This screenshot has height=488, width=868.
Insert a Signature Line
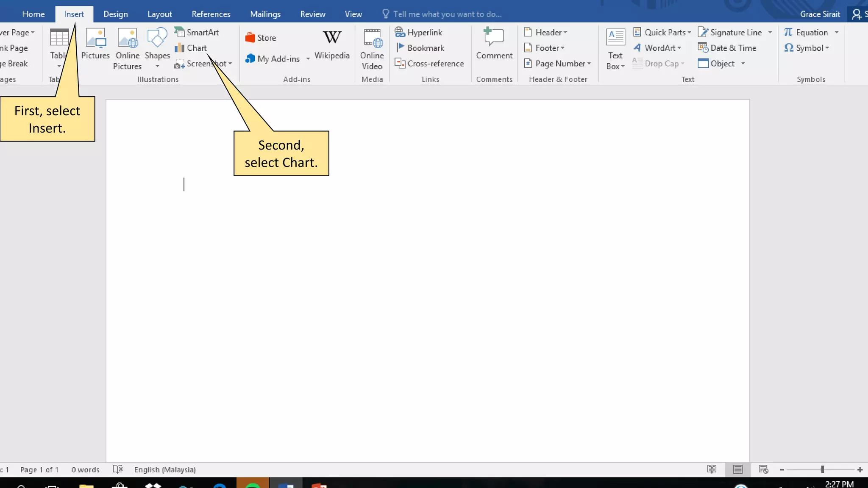(730, 32)
